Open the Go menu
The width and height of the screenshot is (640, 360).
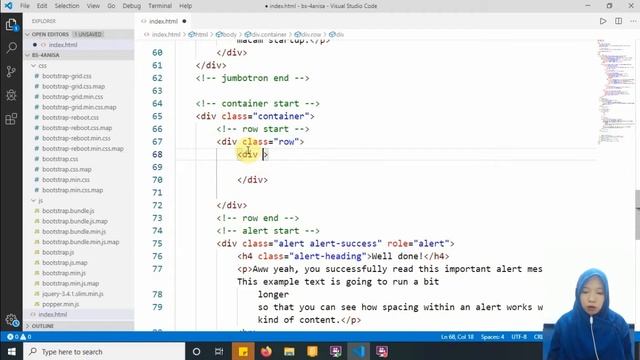(x=111, y=6)
